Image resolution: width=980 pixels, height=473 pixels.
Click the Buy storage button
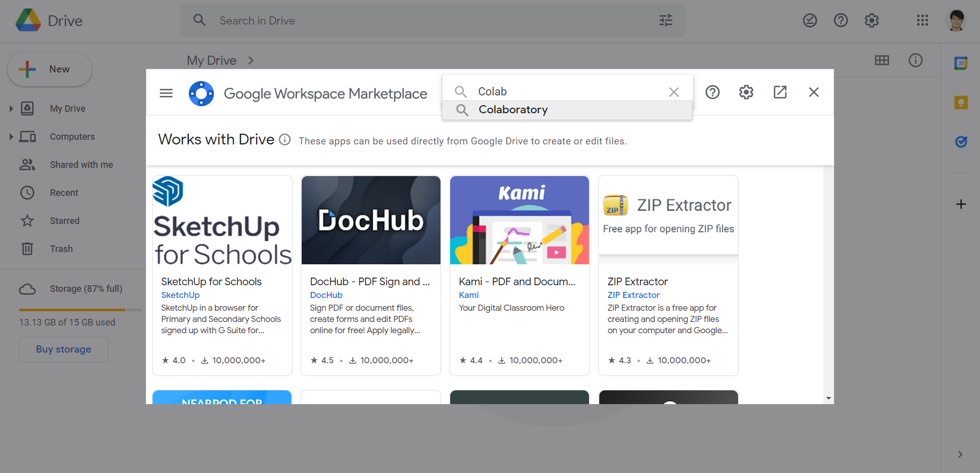coord(63,349)
